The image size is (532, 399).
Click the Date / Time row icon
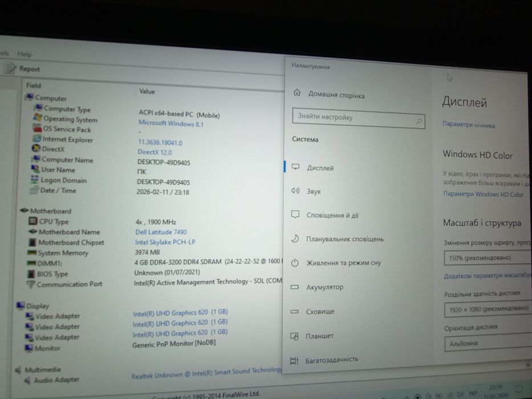pos(34,190)
